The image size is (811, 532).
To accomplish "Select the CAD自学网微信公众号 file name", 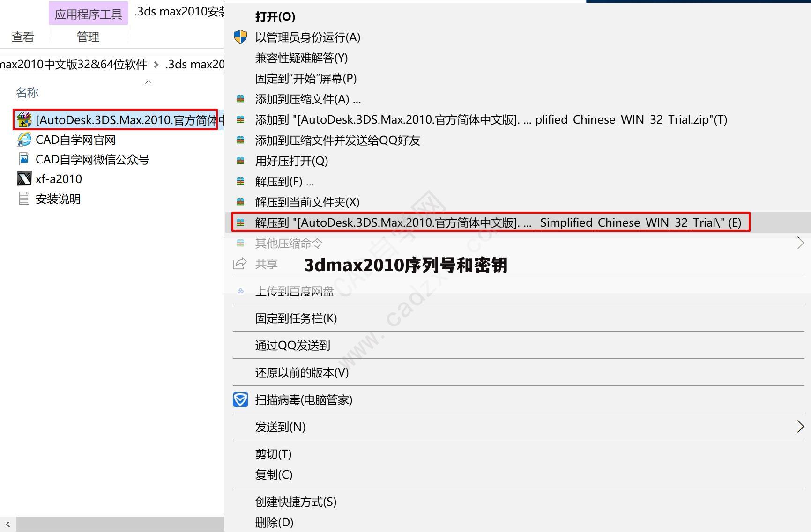I will click(92, 160).
